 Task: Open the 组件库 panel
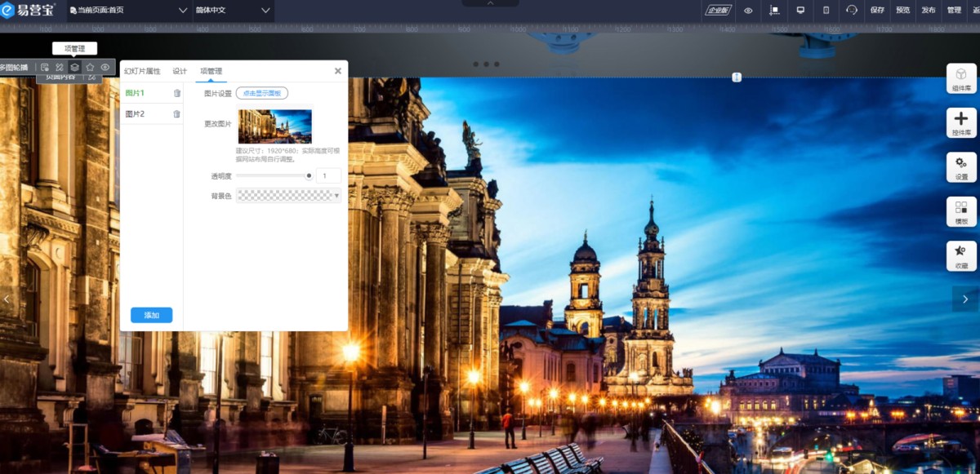[x=961, y=78]
